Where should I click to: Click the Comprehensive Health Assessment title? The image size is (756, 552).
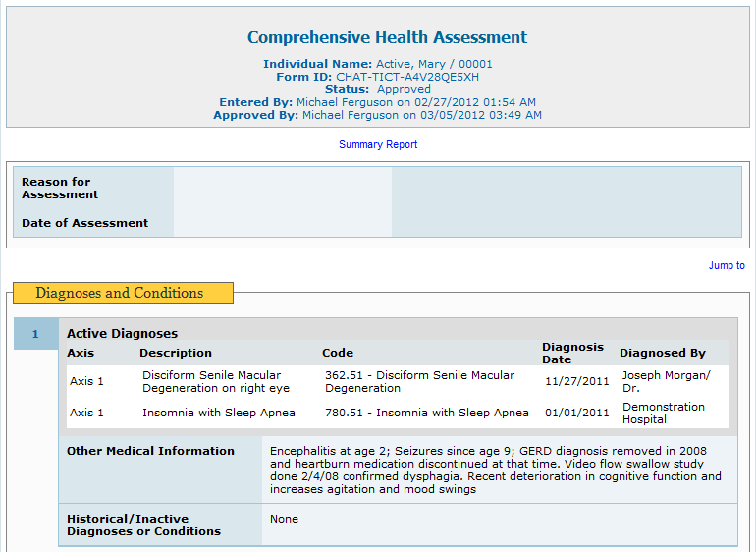(x=387, y=37)
